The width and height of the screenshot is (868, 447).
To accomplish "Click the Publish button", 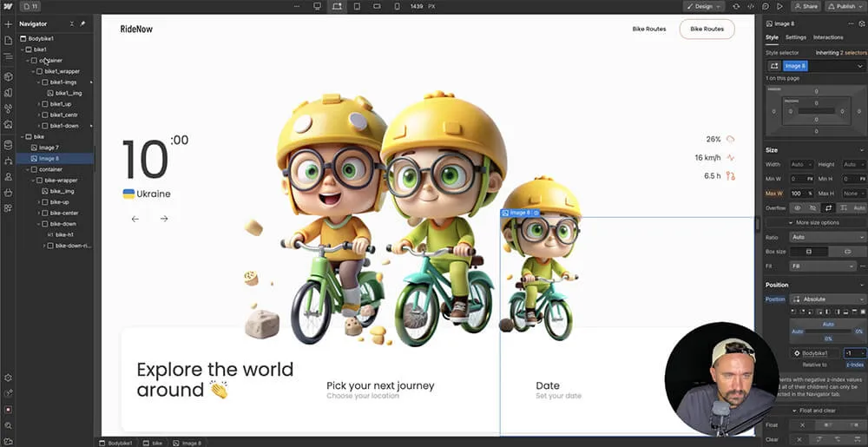I will (845, 7).
